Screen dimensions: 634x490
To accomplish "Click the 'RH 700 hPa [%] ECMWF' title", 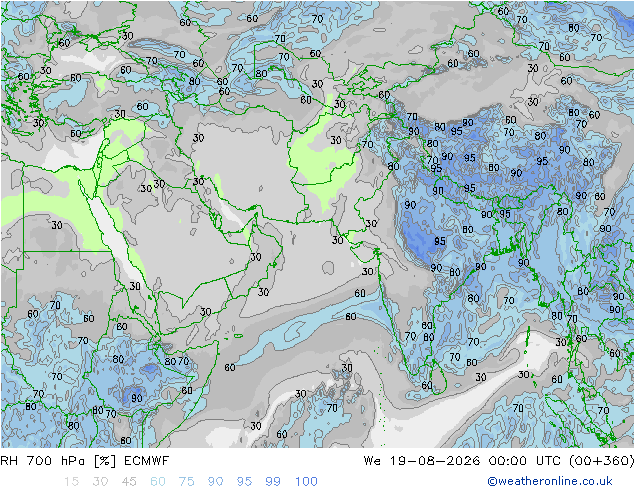I will pos(85,461).
